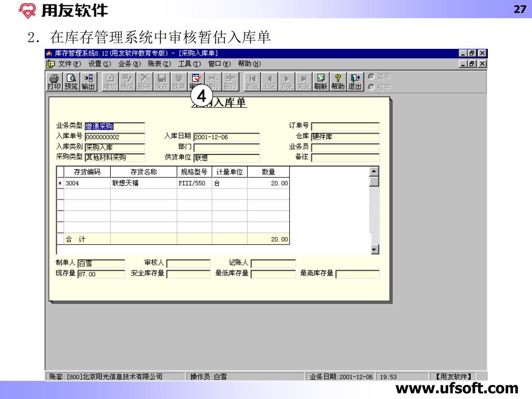
Task: Click the 保存 (Save) toolbar icon
Action: (162, 82)
